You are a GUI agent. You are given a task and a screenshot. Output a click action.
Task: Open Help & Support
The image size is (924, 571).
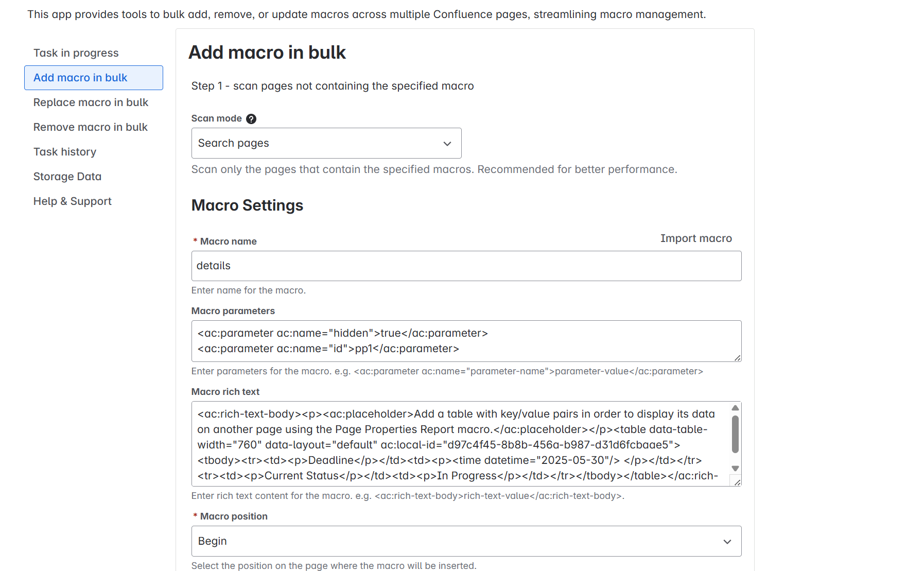[x=72, y=201]
